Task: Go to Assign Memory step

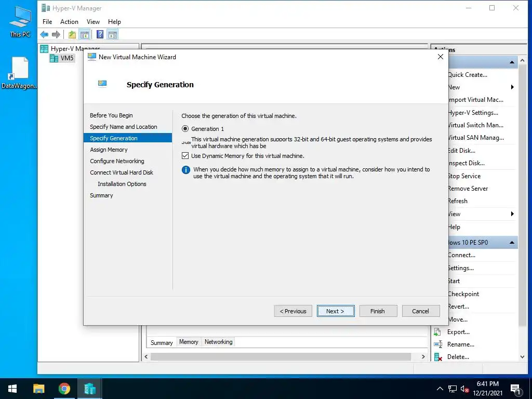Action: [109, 150]
